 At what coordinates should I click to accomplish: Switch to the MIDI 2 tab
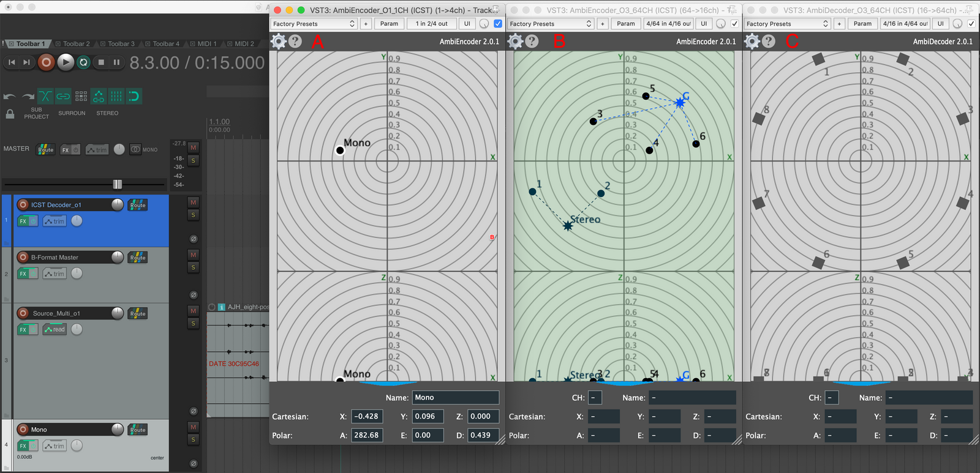click(240, 43)
